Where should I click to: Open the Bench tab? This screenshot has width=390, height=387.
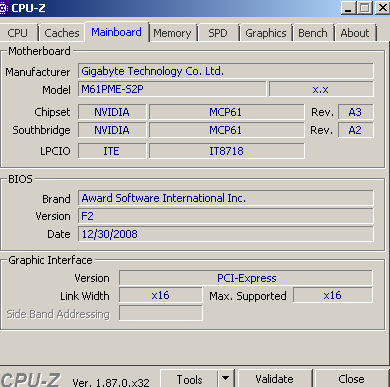point(313,33)
